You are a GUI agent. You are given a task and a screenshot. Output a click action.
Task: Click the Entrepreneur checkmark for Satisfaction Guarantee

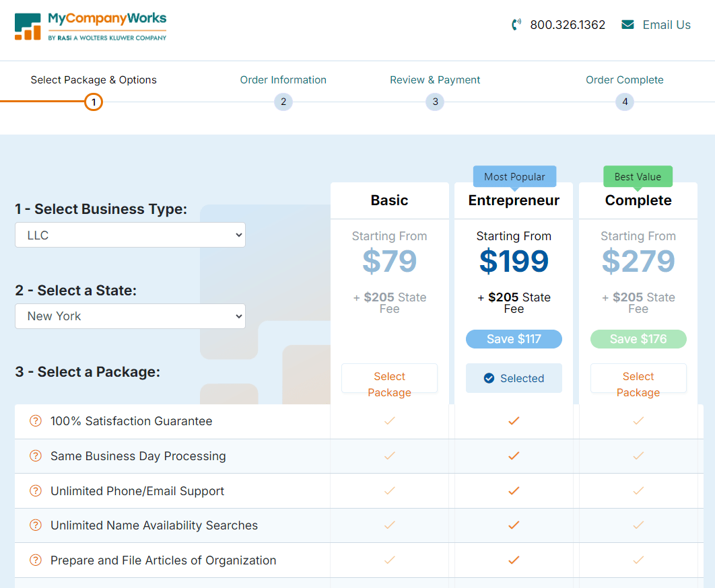[x=514, y=421]
